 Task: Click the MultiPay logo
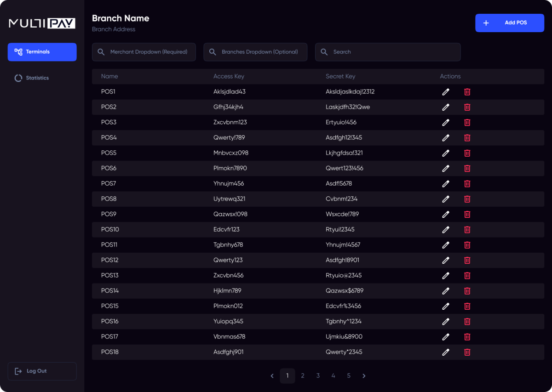(42, 23)
